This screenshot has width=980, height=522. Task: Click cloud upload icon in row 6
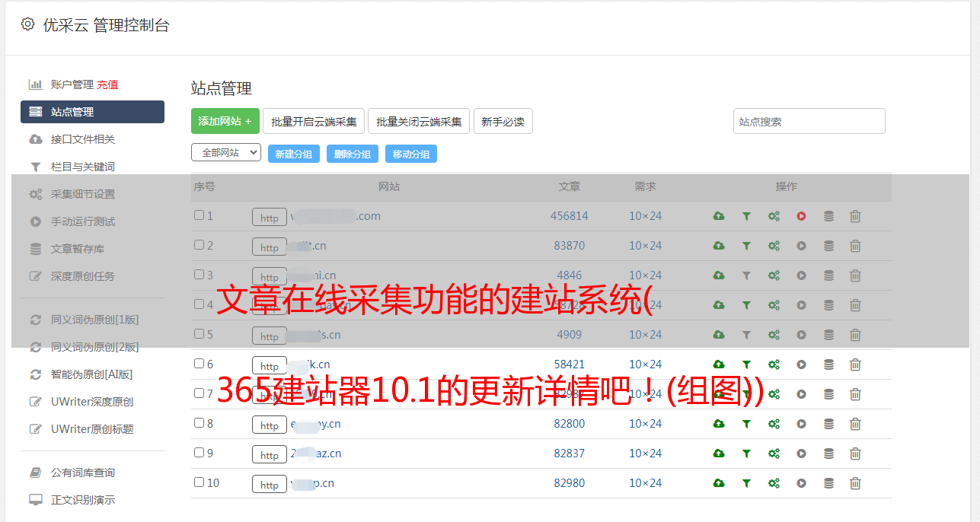(x=719, y=364)
